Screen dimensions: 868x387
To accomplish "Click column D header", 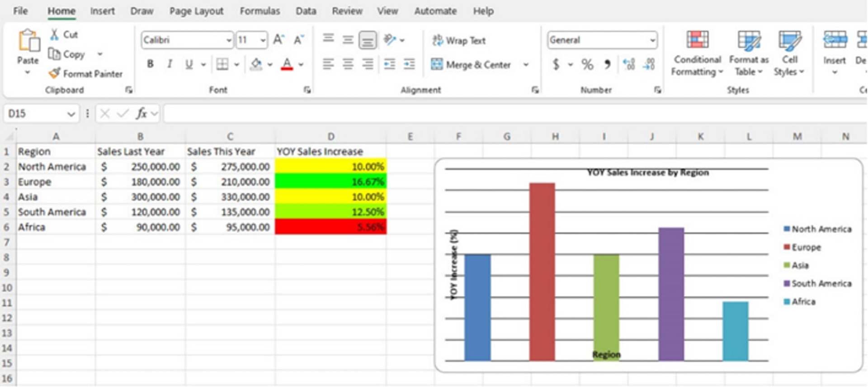I will pos(330,136).
